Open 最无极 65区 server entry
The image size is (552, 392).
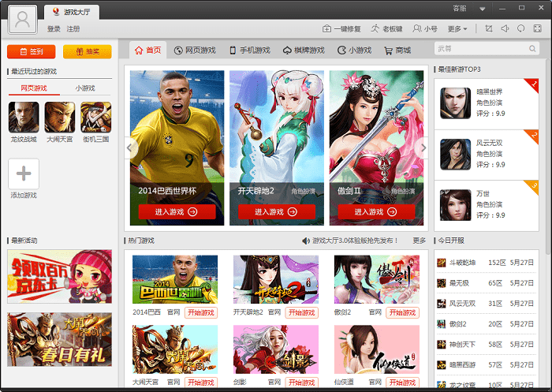click(486, 283)
